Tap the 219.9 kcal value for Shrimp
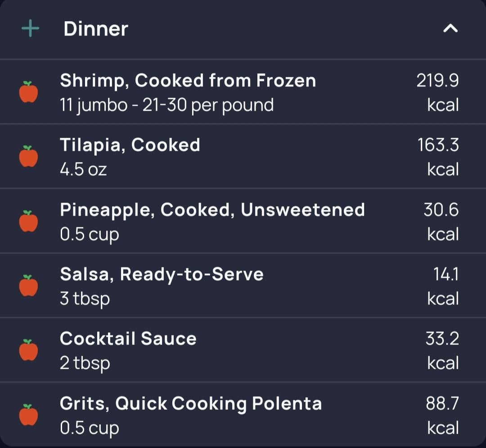This screenshot has width=486, height=448. point(437,92)
